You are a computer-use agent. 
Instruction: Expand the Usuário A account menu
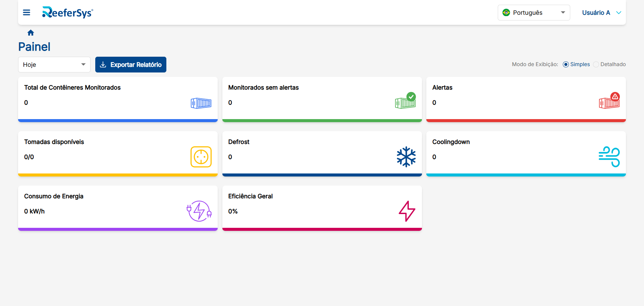(602, 12)
